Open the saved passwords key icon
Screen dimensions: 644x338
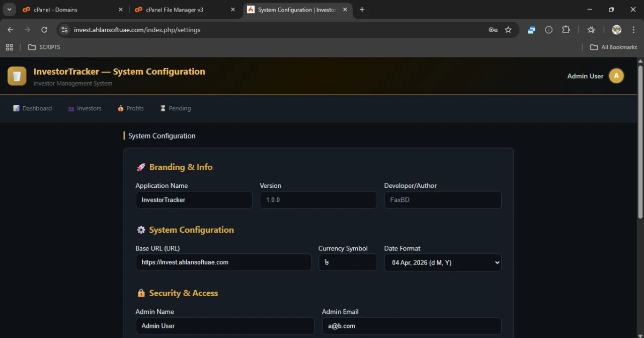[x=493, y=30]
